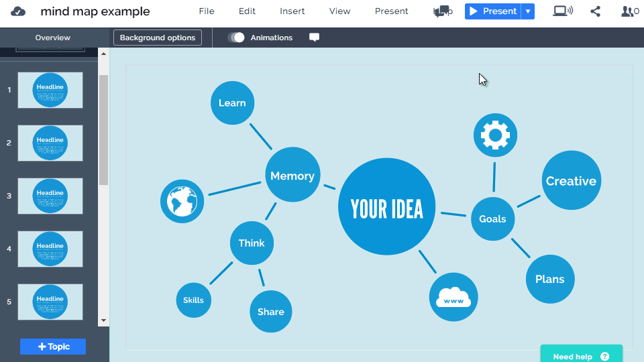
Task: Click the blue Present button
Action: click(x=493, y=11)
